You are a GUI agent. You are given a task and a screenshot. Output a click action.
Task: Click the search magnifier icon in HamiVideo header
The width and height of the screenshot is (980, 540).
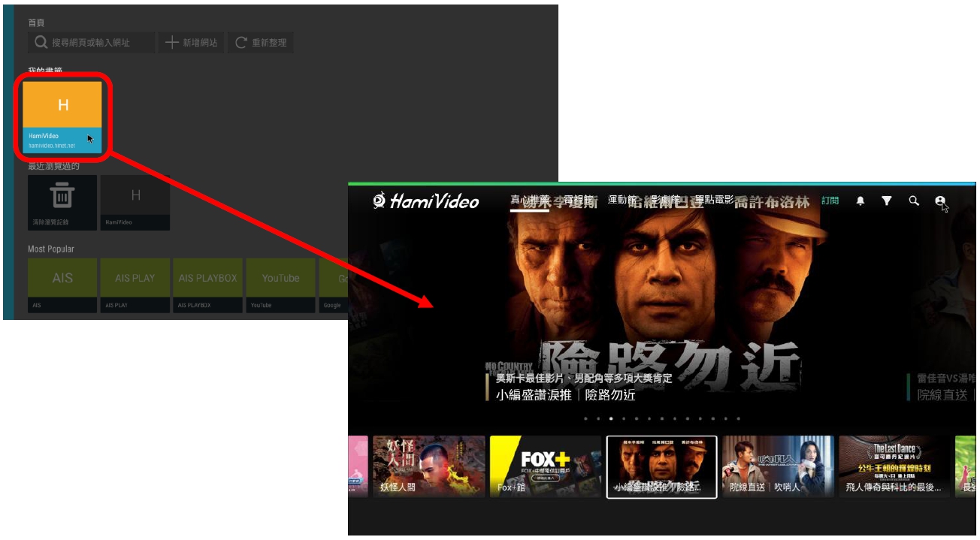[x=914, y=201]
